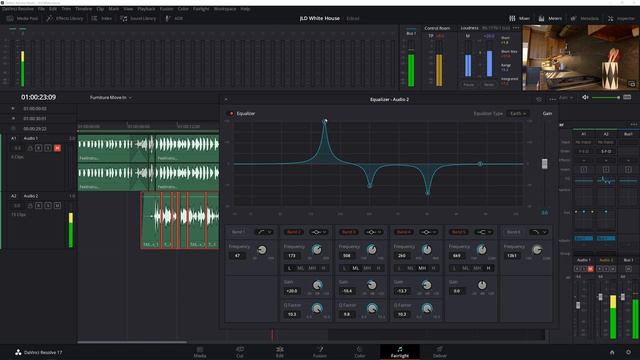Toggle the Equalizer enable button
The image size is (640, 360).
click(231, 113)
